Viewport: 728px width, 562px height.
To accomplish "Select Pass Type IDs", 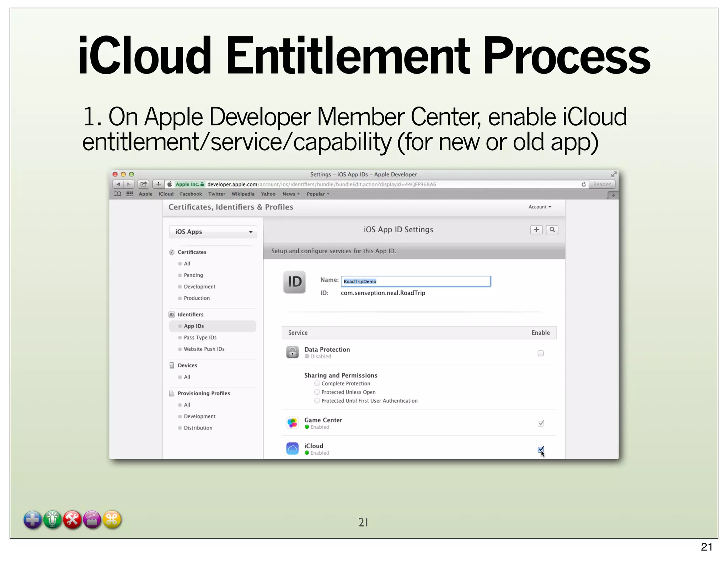I will [200, 337].
